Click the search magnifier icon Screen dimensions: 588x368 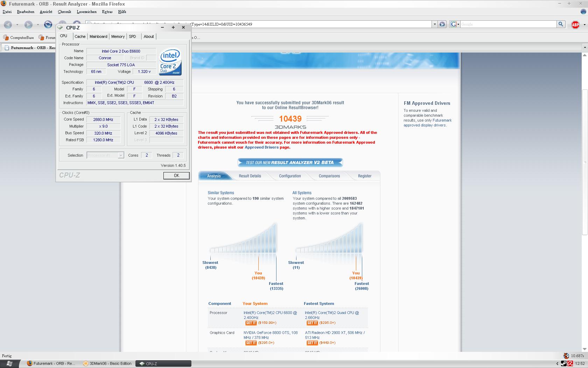(x=561, y=24)
